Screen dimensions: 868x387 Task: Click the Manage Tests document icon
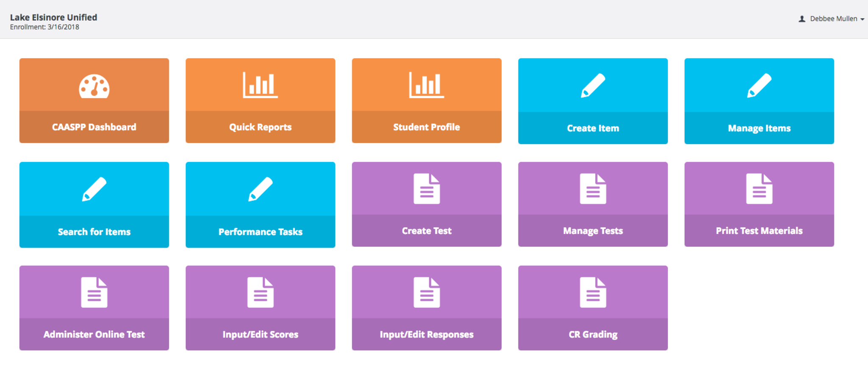593,189
